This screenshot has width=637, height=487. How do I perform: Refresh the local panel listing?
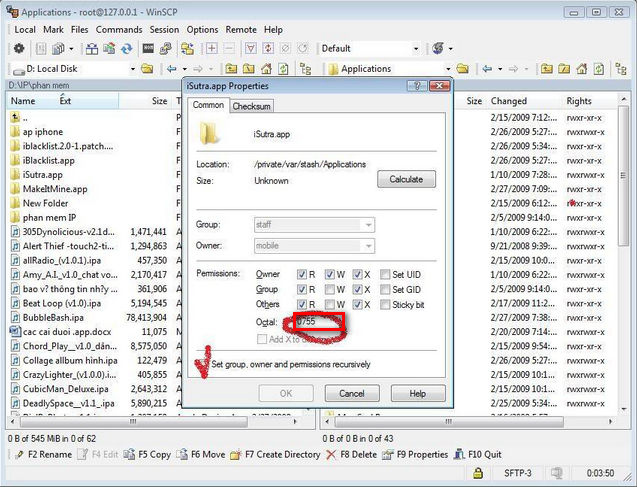tap(284, 69)
